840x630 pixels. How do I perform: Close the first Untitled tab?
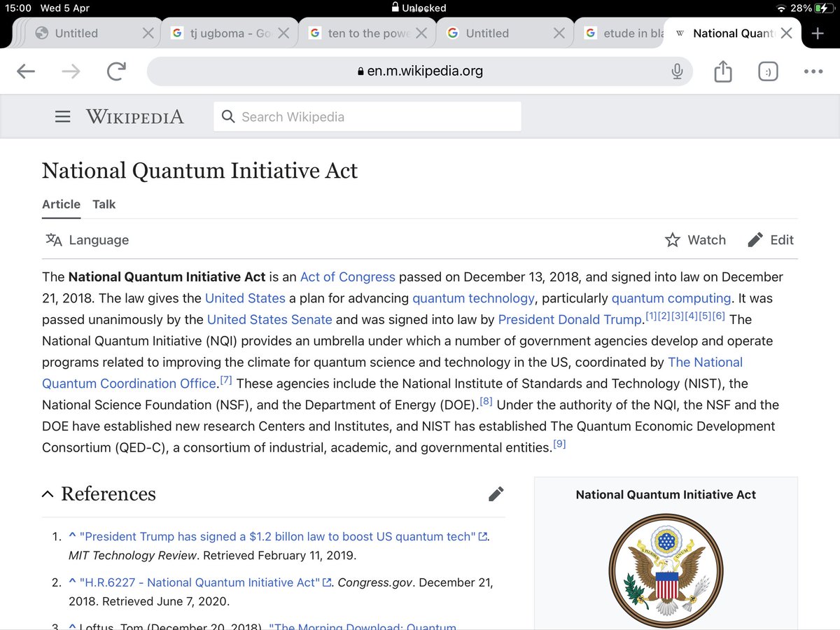148,33
